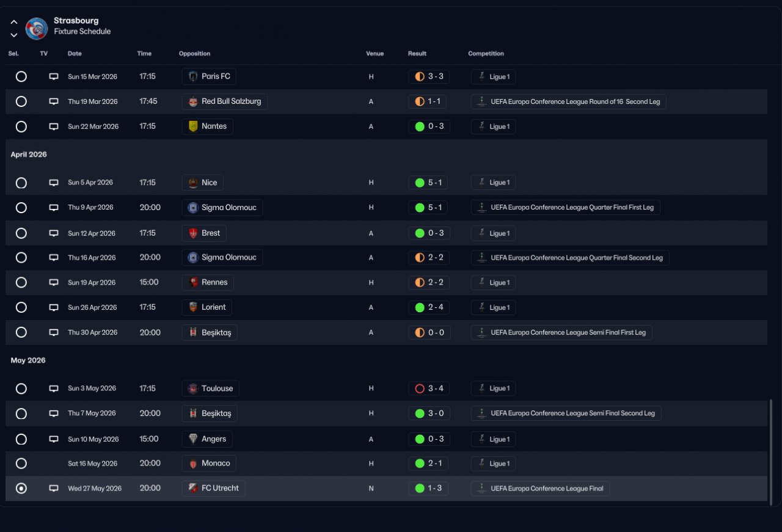Click the Nantes club badge icon
782x532 pixels.
coord(193,127)
